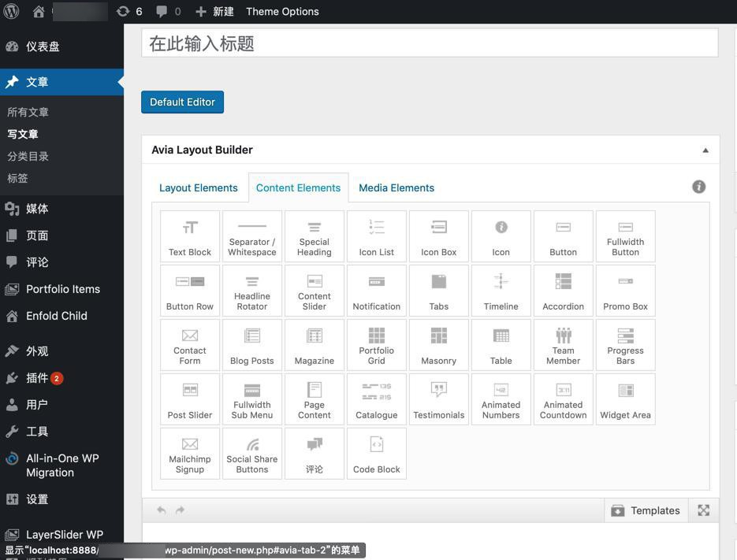Add Headline Rotator element
The image size is (737, 560).
(252, 291)
